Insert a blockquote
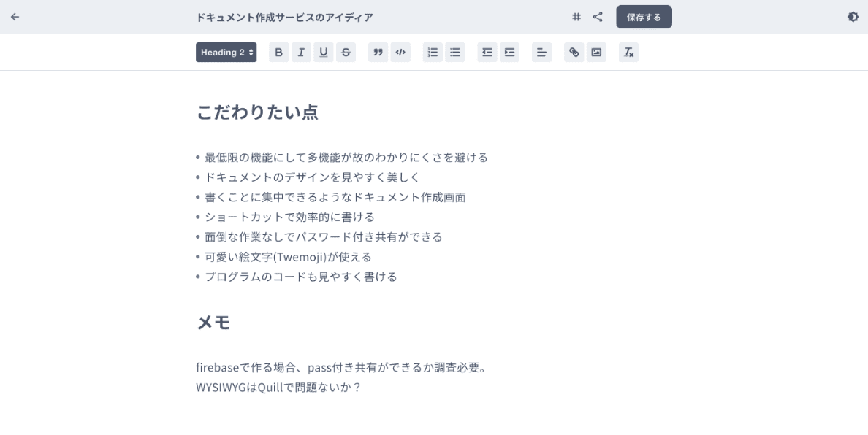The width and height of the screenshot is (868, 435). (378, 53)
